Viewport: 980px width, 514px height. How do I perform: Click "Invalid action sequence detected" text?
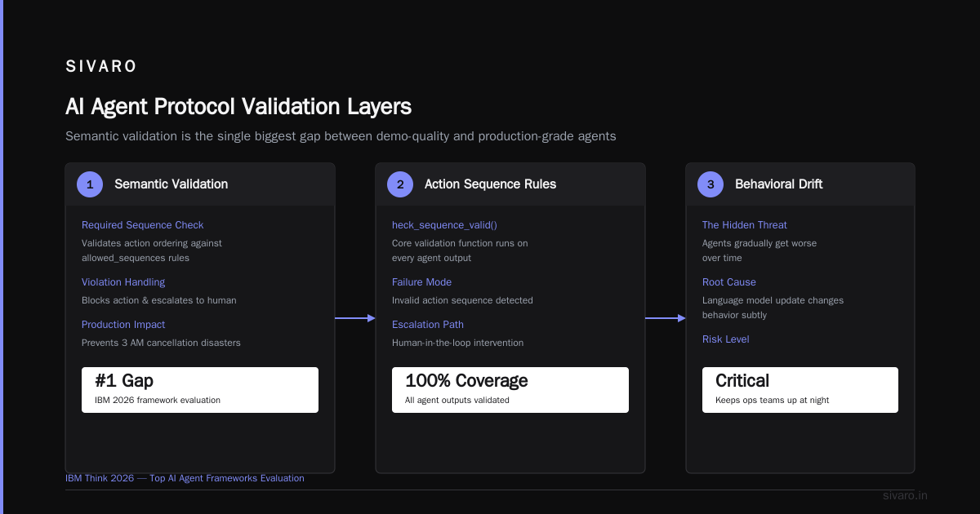tap(462, 300)
